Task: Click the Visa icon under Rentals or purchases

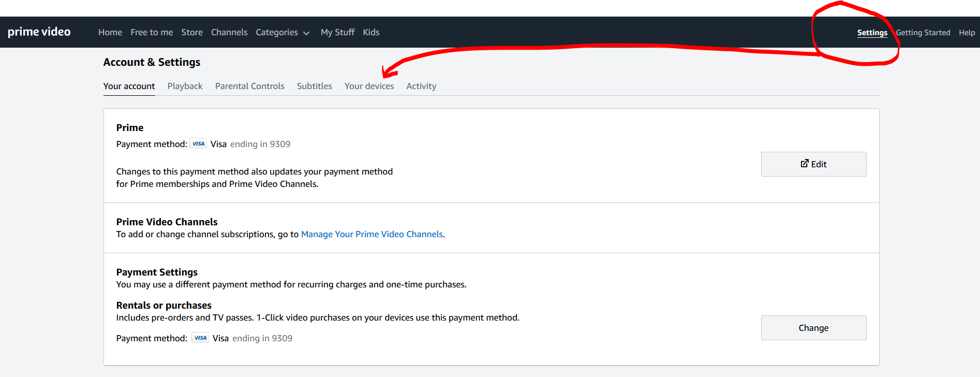Action: point(200,338)
